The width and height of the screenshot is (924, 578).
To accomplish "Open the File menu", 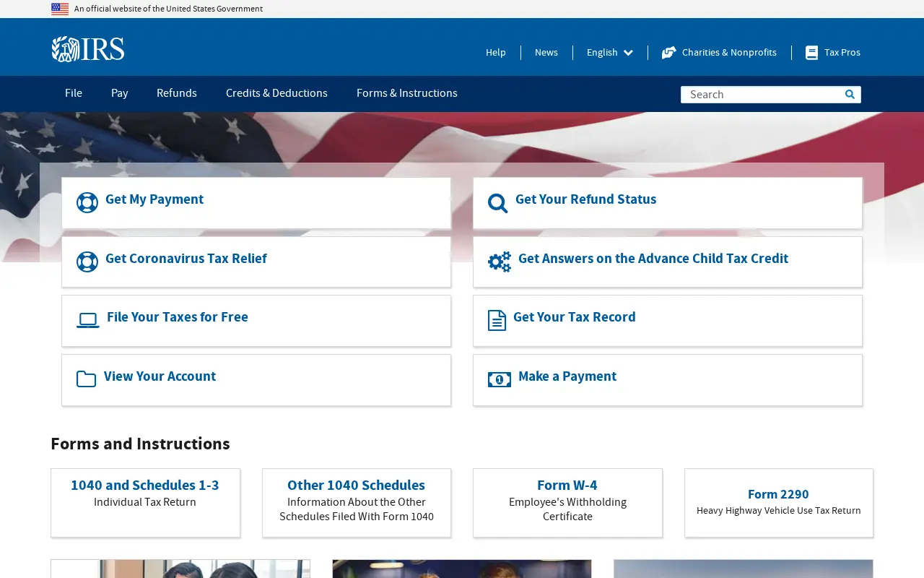I will coord(74,93).
